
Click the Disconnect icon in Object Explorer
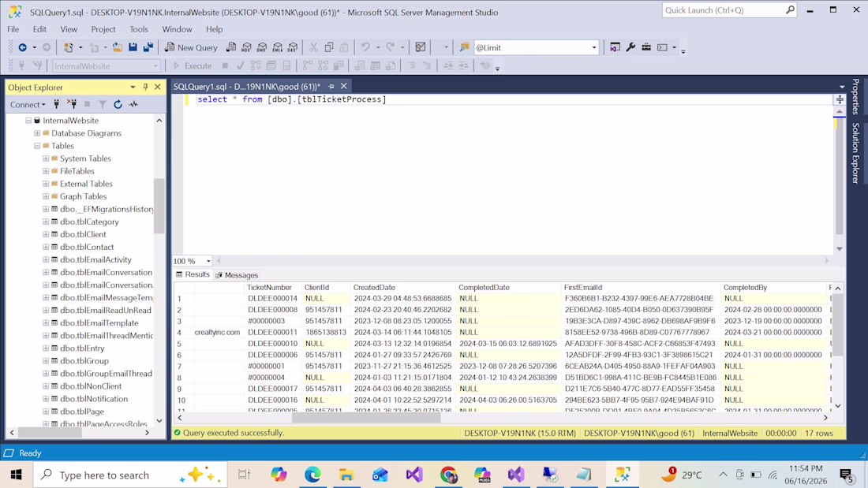point(72,104)
